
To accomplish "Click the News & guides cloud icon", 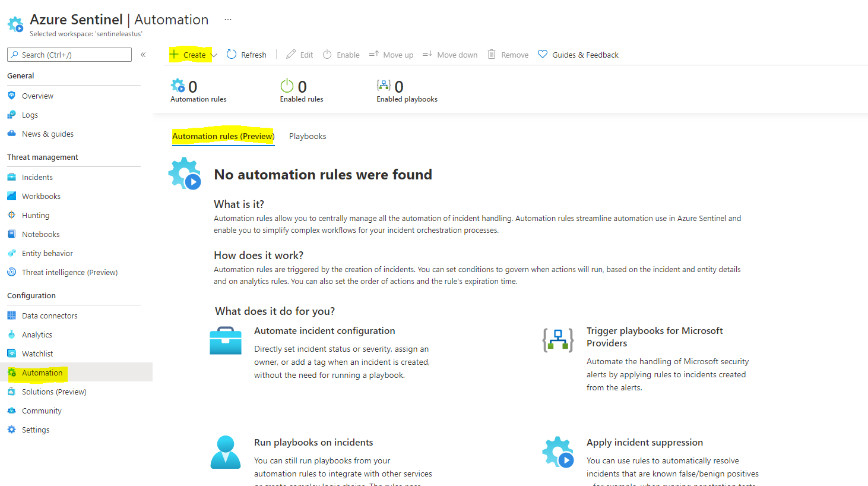I will coord(11,134).
